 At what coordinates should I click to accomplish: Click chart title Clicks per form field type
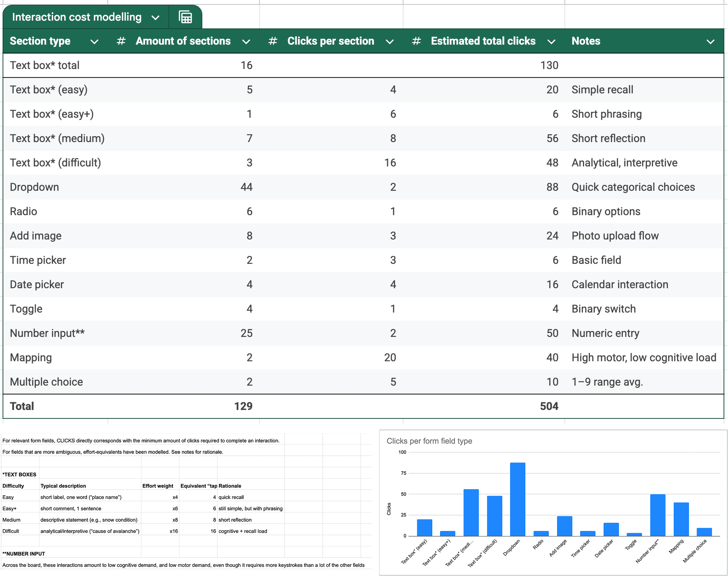[429, 441]
